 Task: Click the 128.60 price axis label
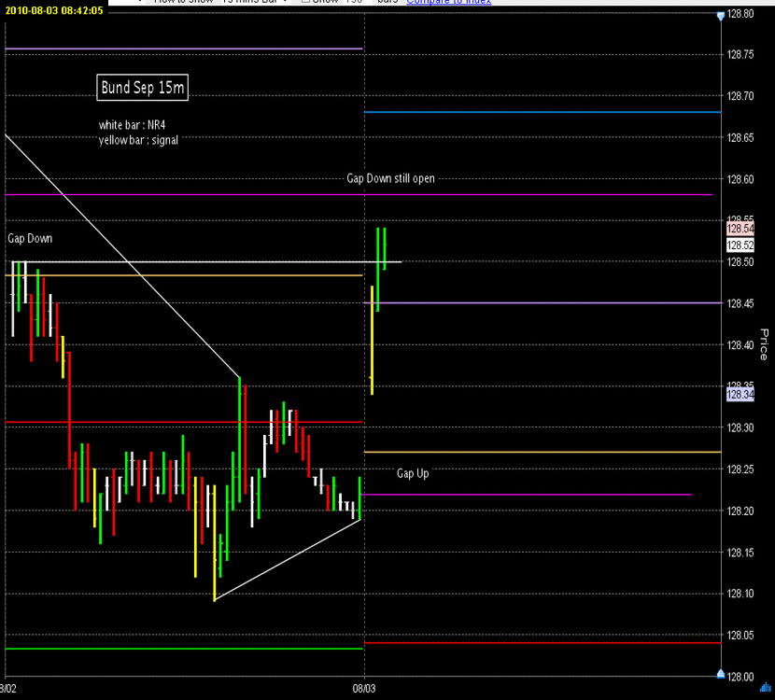coord(740,179)
